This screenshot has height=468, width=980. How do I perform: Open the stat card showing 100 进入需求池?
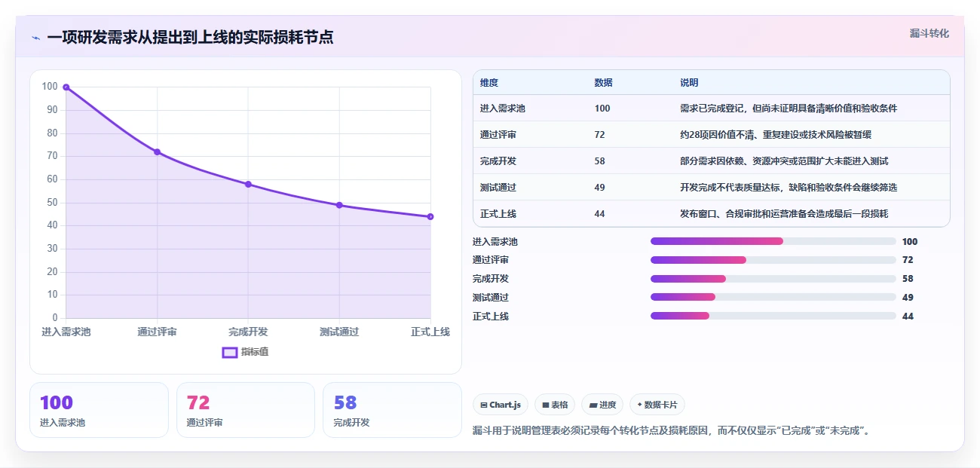tap(99, 410)
